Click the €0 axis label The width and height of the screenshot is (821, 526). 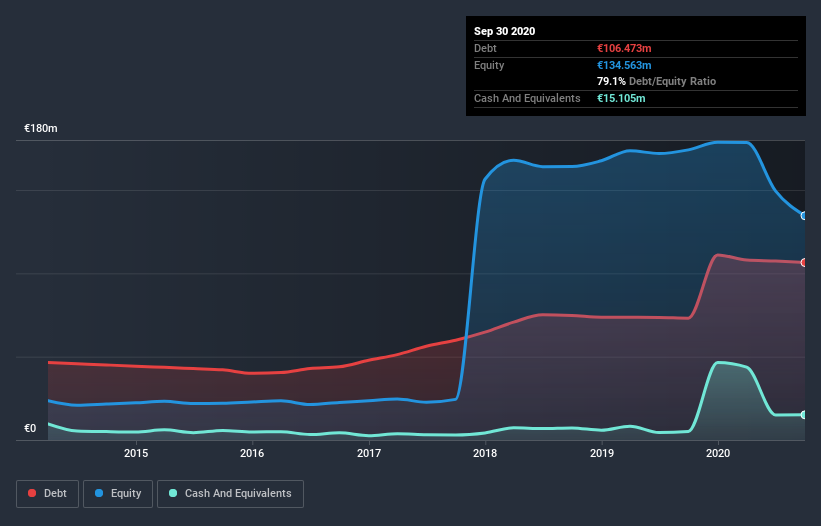coord(30,428)
